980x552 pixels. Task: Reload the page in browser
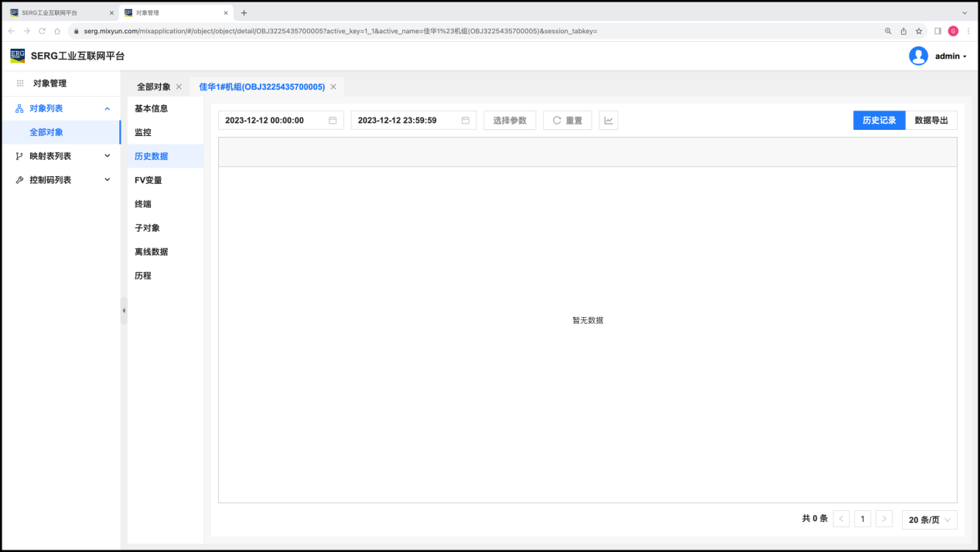(x=42, y=31)
